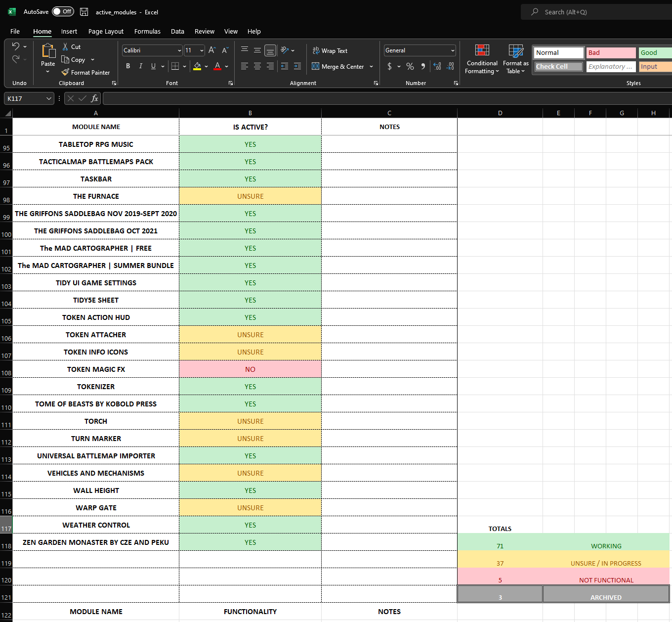Screen dimensions: 672x622
Task: Apply the red font color
Action: point(217,66)
